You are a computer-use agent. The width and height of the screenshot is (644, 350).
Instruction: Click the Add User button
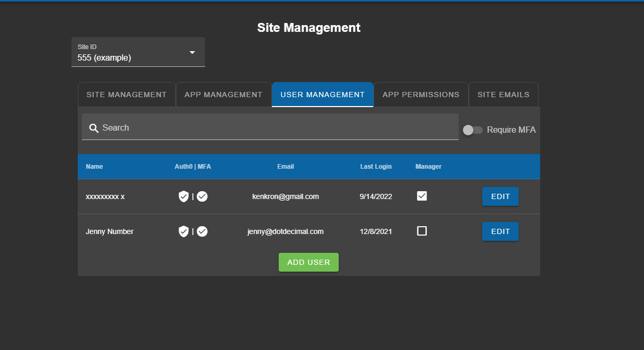[x=308, y=262]
